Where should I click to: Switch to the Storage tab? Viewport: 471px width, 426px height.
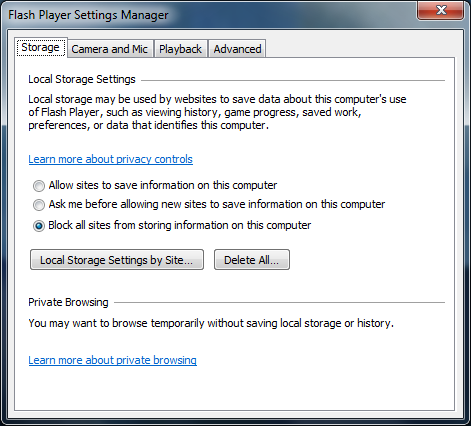click(41, 47)
